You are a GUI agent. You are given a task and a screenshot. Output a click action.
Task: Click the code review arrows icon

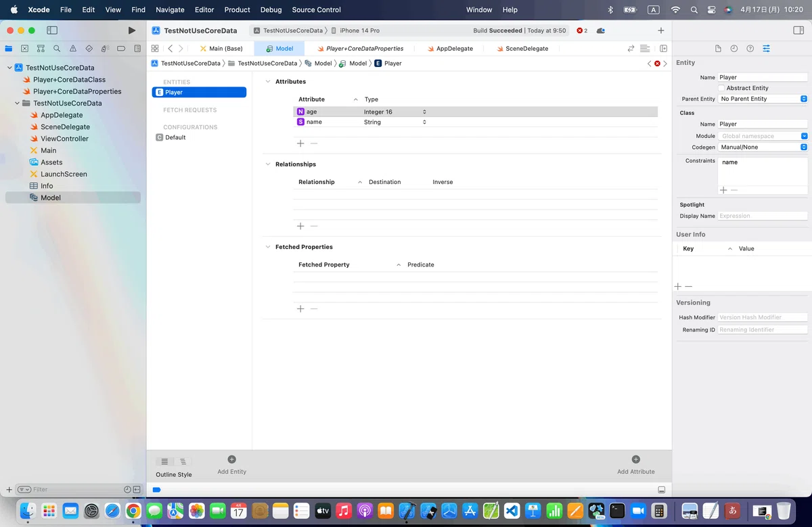point(631,49)
